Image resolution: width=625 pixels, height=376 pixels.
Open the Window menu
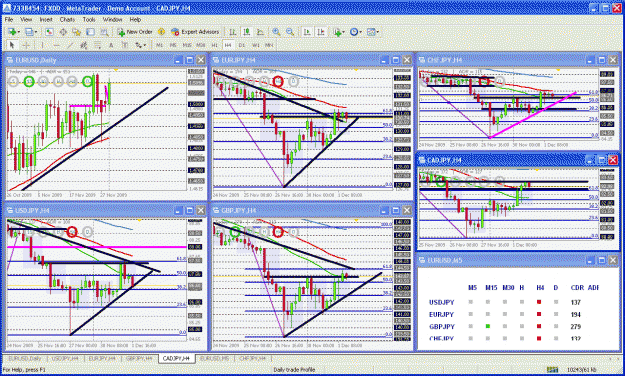tap(112, 19)
